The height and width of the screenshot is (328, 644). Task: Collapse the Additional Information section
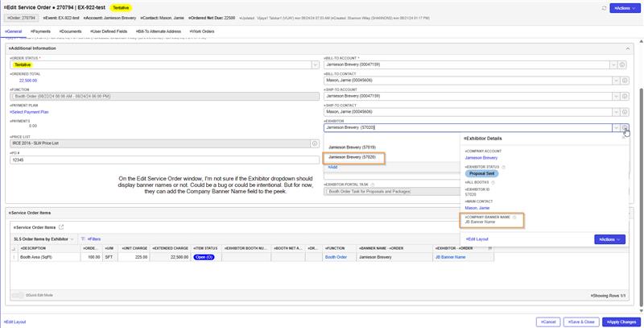coord(628,48)
